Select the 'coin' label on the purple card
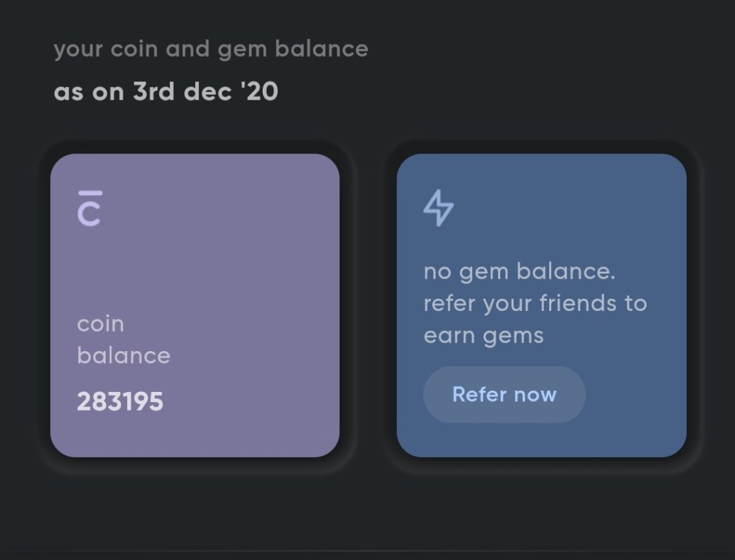 tap(100, 324)
